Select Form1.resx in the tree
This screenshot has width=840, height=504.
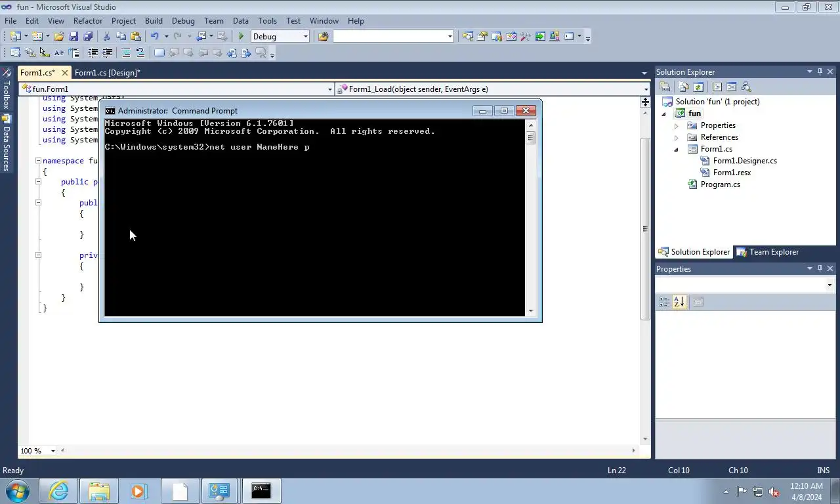pyautogui.click(x=732, y=173)
